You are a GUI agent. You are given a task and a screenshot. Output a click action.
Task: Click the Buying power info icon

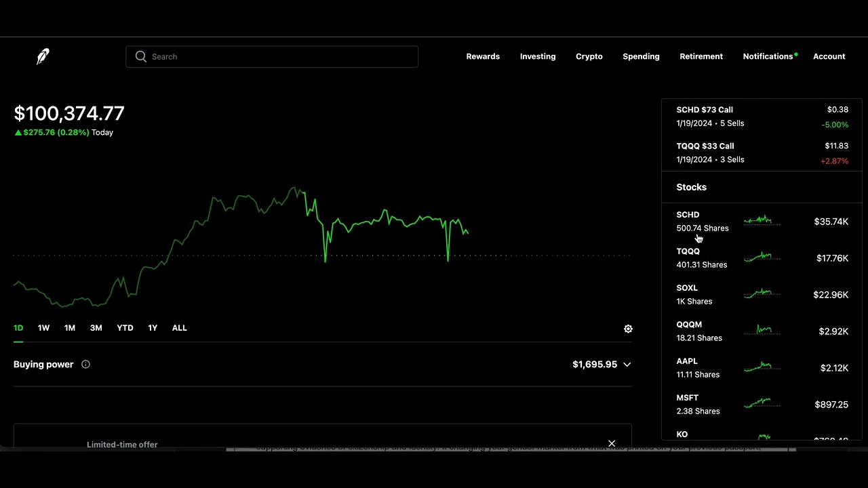tap(85, 365)
